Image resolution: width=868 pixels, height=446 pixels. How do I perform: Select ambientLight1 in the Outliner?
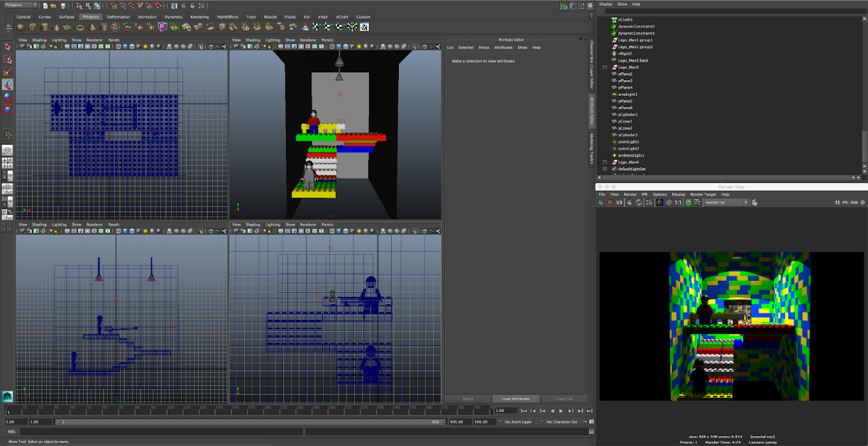click(x=630, y=155)
